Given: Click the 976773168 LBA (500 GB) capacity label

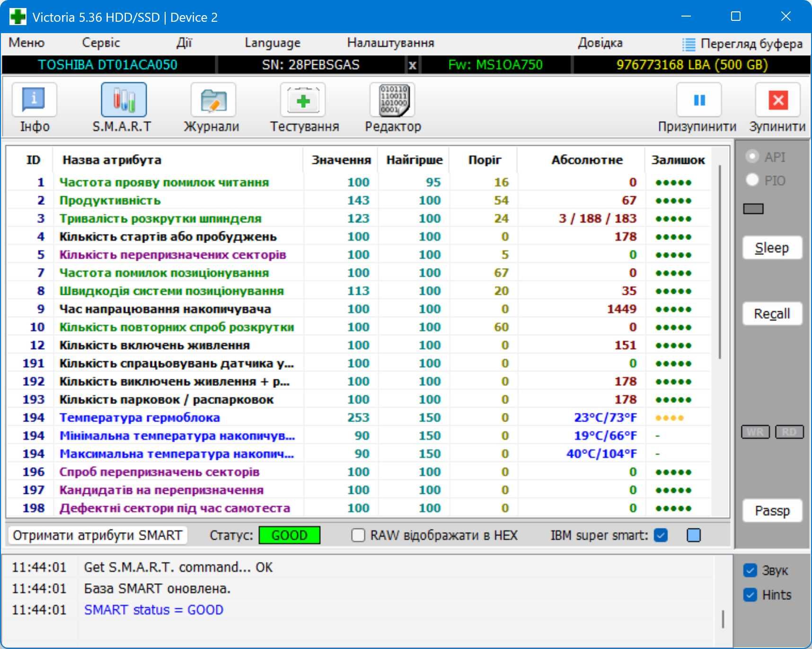Looking at the screenshot, I should (692, 65).
